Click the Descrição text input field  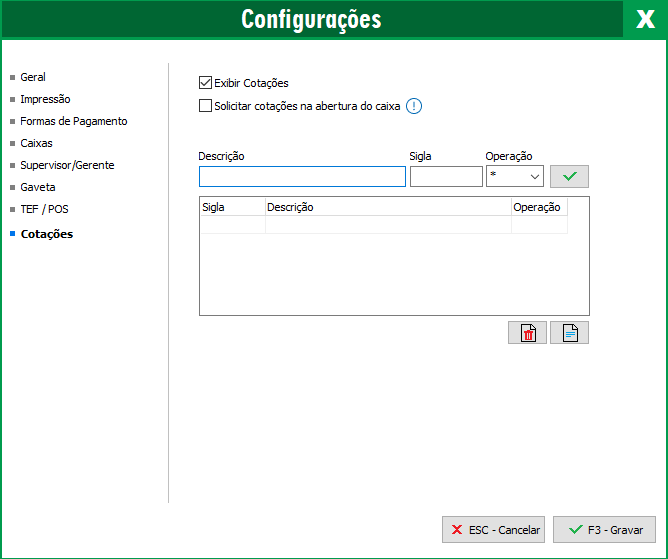(302, 177)
